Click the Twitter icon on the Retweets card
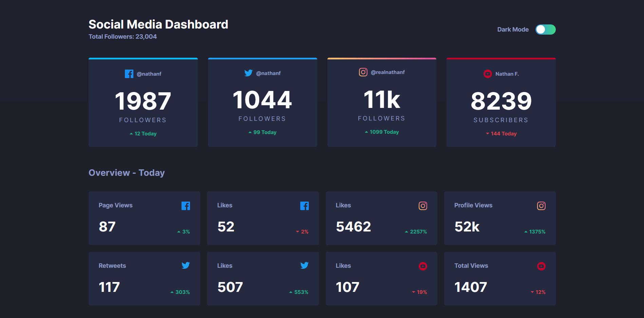644x318 pixels. pos(186,266)
